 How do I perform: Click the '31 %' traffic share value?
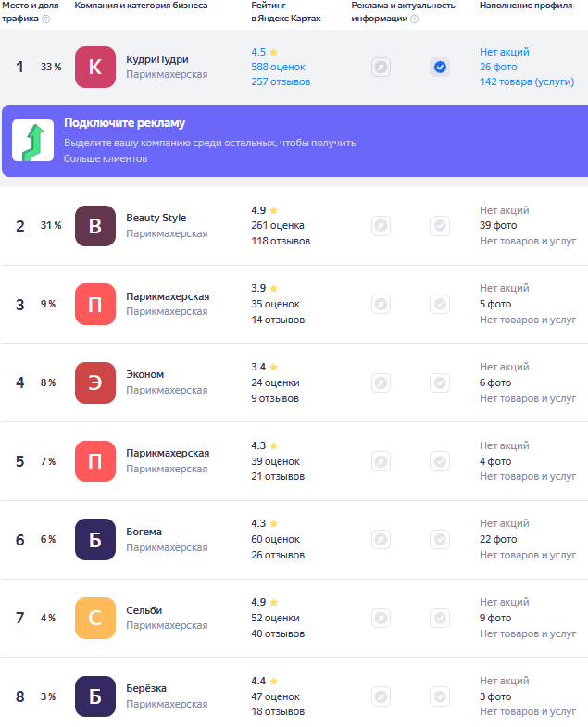pos(51,225)
